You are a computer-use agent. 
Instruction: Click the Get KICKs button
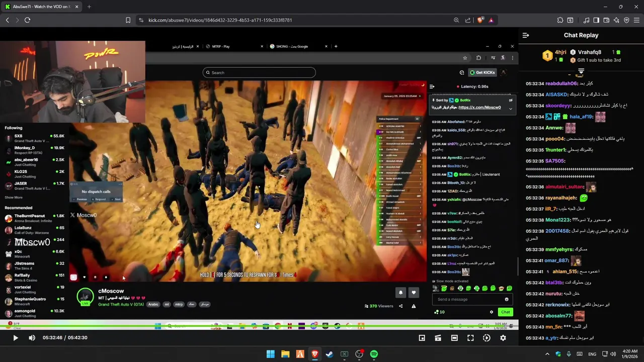click(482, 72)
